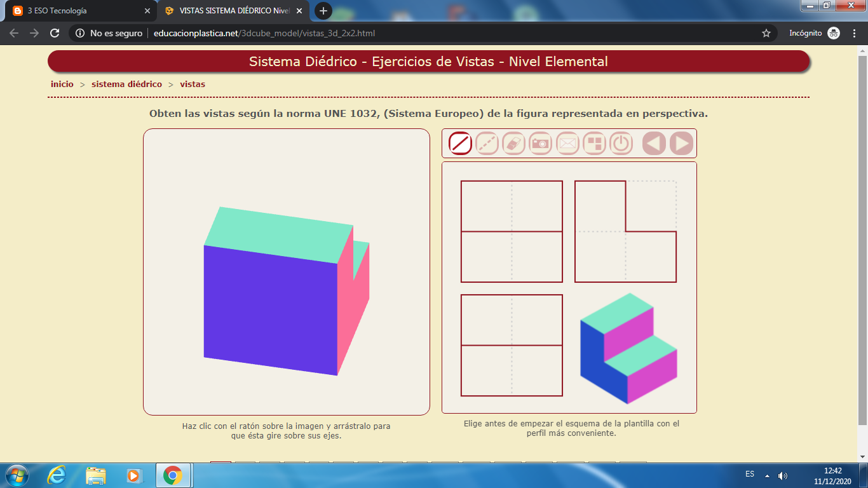Reload the page
The height and width of the screenshot is (488, 868).
[55, 33]
